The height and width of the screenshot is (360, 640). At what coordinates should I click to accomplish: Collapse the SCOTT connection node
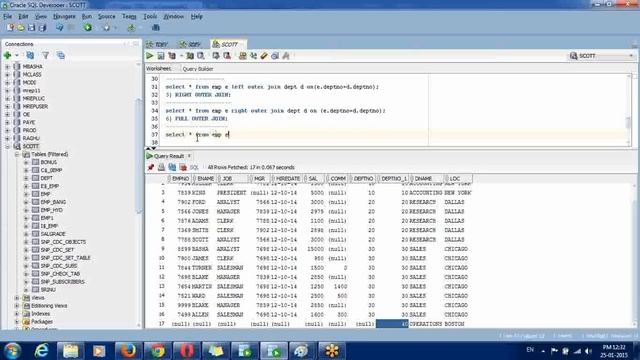click(7, 146)
